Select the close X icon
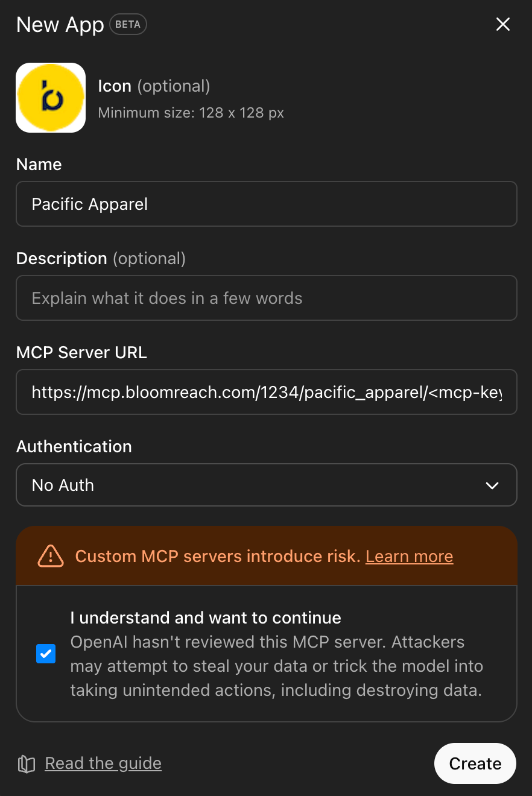 click(503, 24)
